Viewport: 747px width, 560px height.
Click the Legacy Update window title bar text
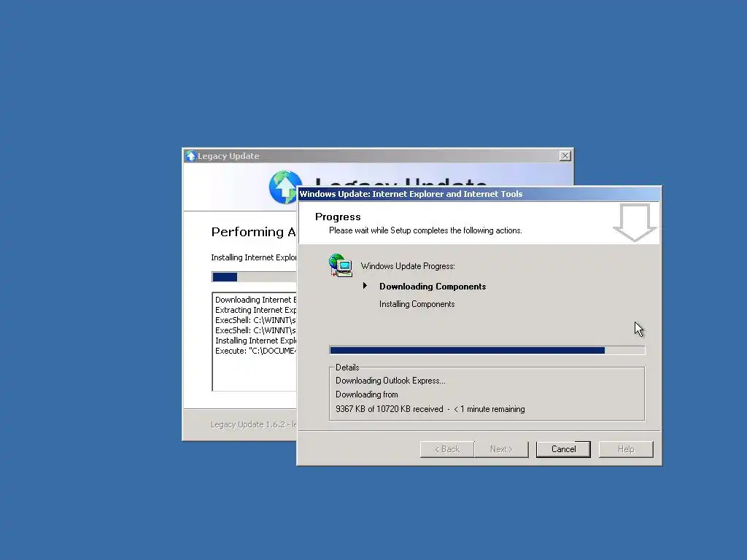point(228,156)
